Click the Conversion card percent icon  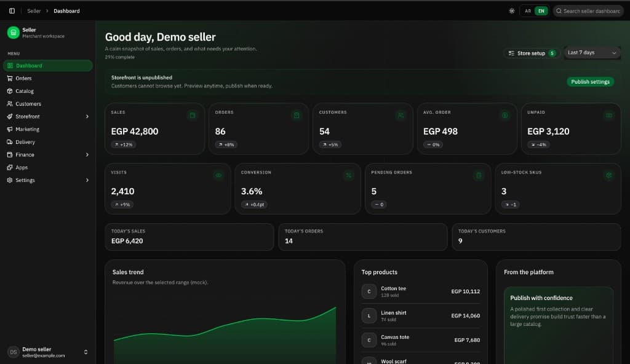[349, 175]
